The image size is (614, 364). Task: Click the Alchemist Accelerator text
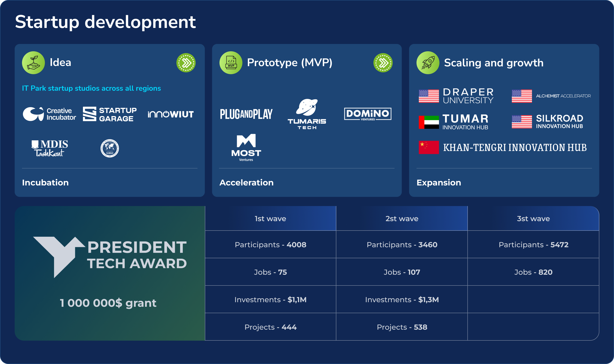click(x=563, y=96)
